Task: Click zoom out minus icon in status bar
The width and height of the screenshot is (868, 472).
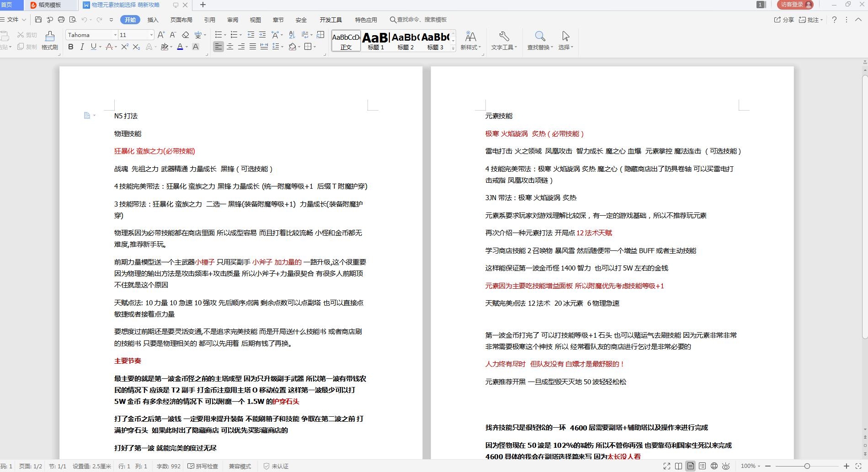Action: click(768, 466)
